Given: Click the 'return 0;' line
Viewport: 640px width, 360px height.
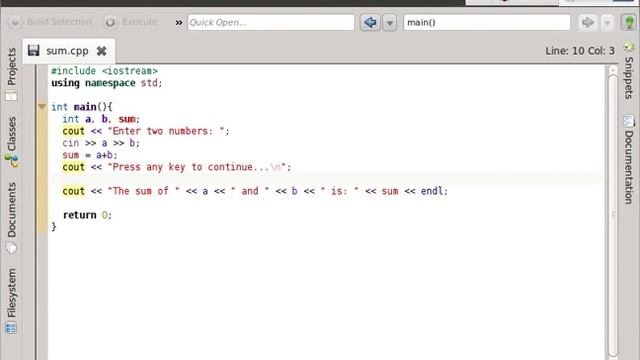Looking at the screenshot, I should (87, 215).
